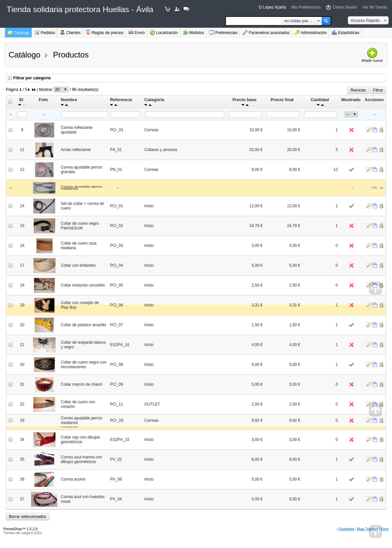Open the Pedidos menu tab

[x=45, y=32]
